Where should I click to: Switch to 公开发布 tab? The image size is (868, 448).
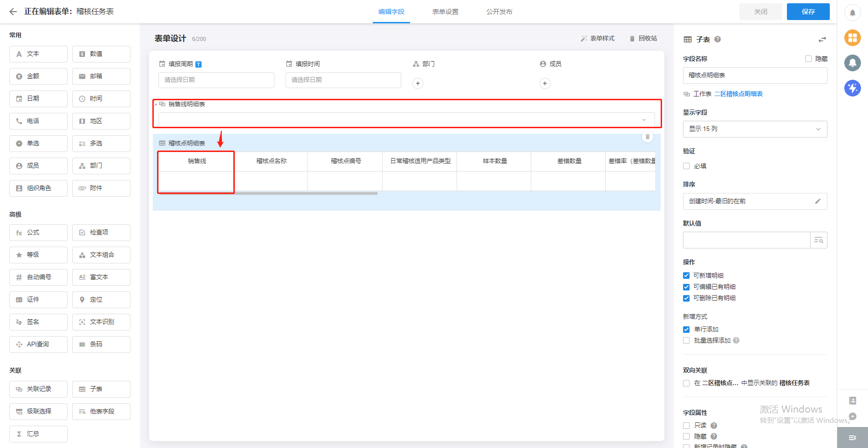coord(499,12)
